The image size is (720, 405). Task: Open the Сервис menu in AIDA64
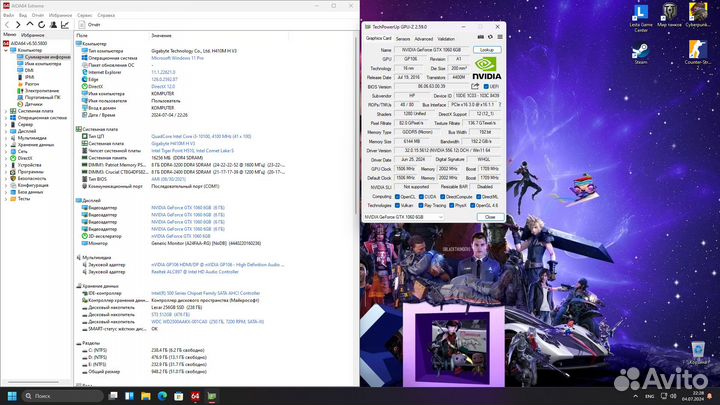click(84, 15)
